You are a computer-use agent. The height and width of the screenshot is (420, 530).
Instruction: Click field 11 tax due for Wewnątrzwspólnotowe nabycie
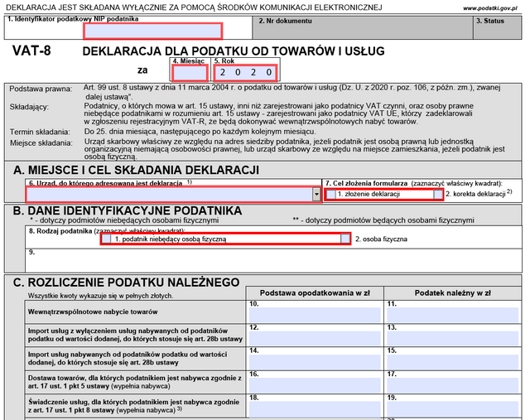[453, 315]
